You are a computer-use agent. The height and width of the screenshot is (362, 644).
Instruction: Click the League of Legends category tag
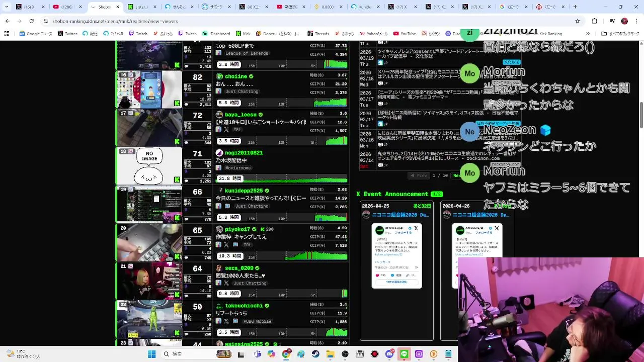(x=247, y=53)
